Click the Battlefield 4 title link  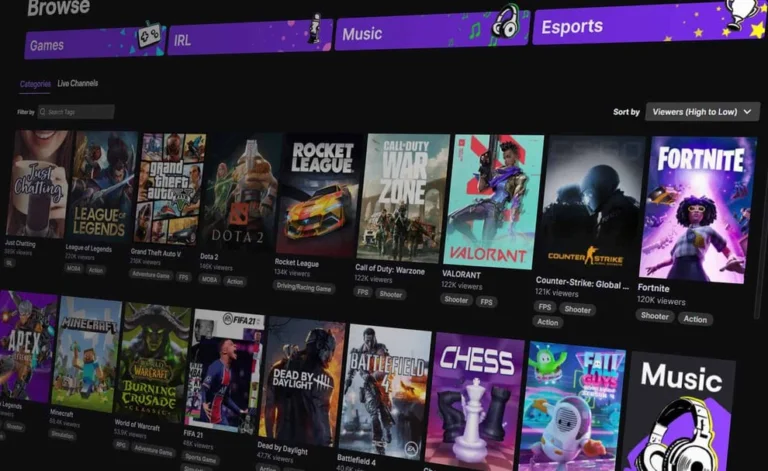pyautogui.click(x=356, y=460)
